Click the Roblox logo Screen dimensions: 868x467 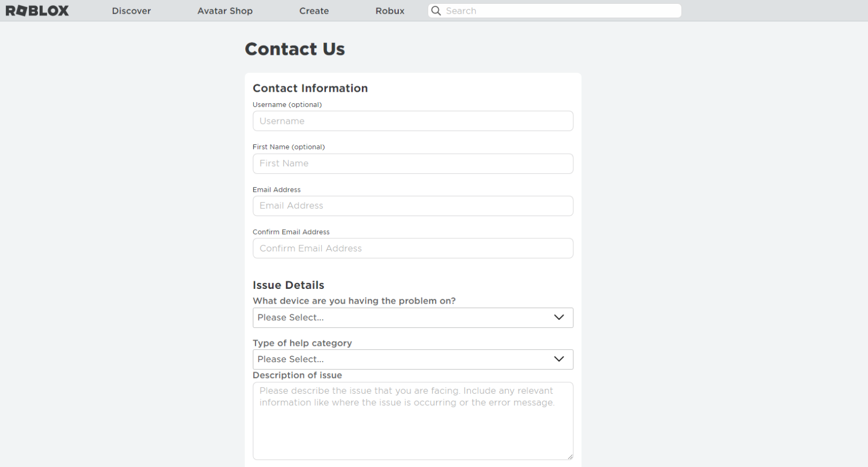point(37,11)
